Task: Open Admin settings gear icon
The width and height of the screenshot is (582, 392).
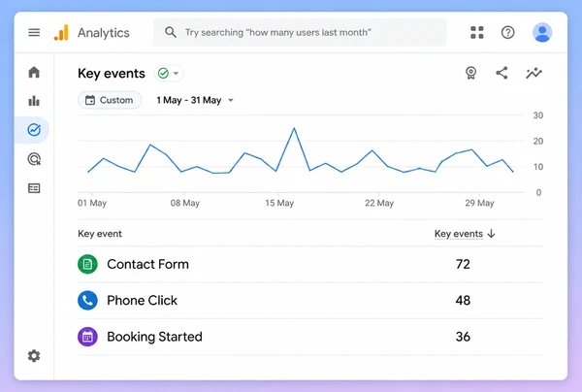Action: 34,356
